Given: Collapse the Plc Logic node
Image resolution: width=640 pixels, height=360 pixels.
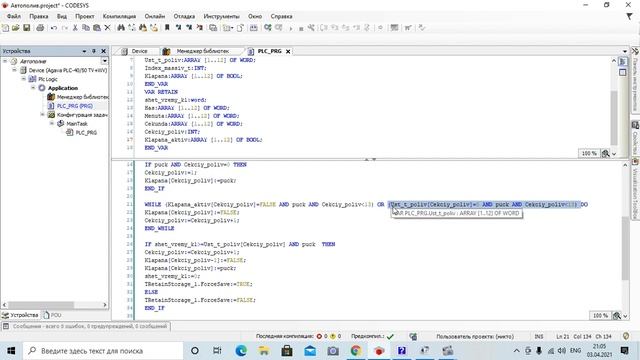Looking at the screenshot, I should 24,79.
